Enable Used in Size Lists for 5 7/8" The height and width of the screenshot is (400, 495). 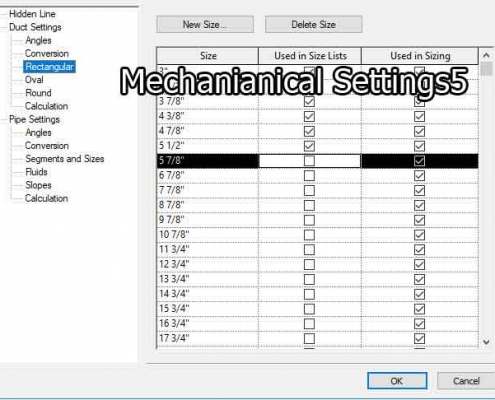tap(309, 161)
